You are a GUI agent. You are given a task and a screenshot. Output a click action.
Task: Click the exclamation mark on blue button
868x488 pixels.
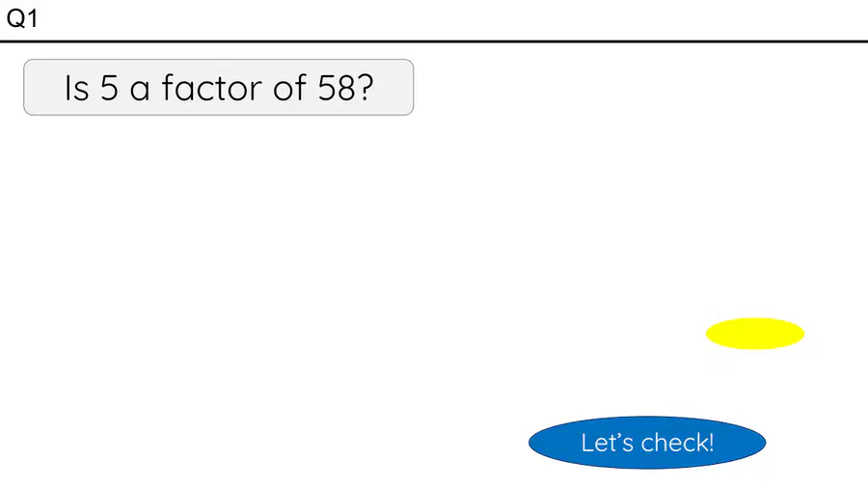point(711,443)
